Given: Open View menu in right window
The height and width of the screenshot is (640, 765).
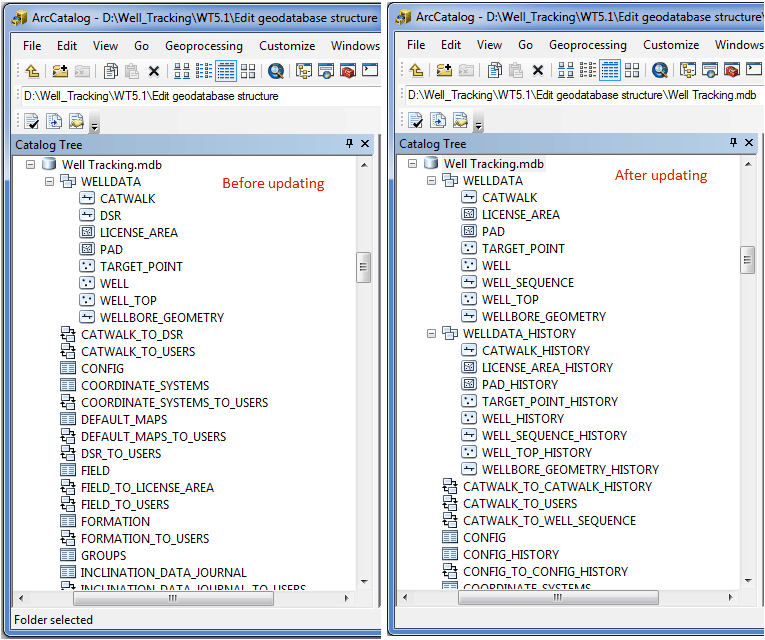Looking at the screenshot, I should (489, 45).
